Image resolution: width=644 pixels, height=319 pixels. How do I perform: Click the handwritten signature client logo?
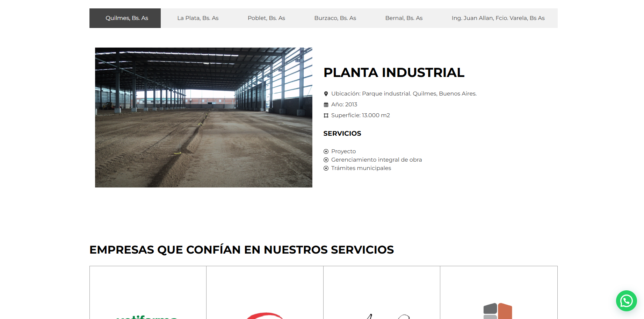(x=388, y=316)
